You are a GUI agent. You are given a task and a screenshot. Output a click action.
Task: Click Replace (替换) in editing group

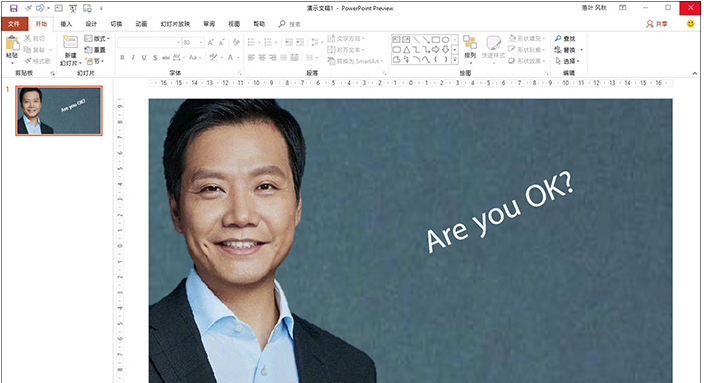coord(568,49)
